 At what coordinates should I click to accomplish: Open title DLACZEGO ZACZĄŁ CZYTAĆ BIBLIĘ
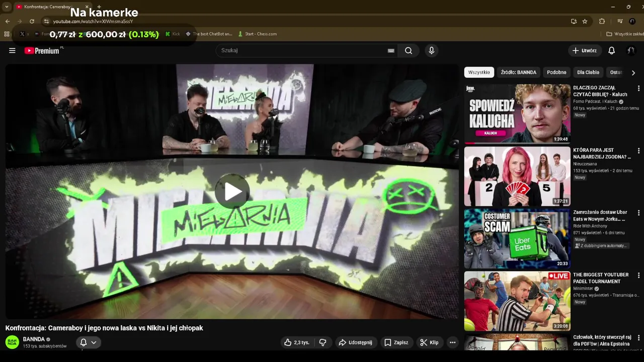tap(600, 91)
